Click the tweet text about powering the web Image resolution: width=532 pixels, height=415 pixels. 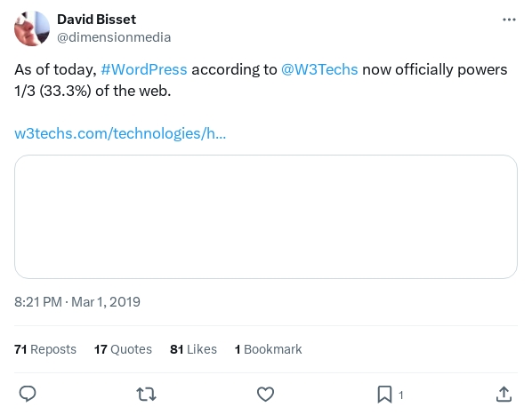click(261, 80)
